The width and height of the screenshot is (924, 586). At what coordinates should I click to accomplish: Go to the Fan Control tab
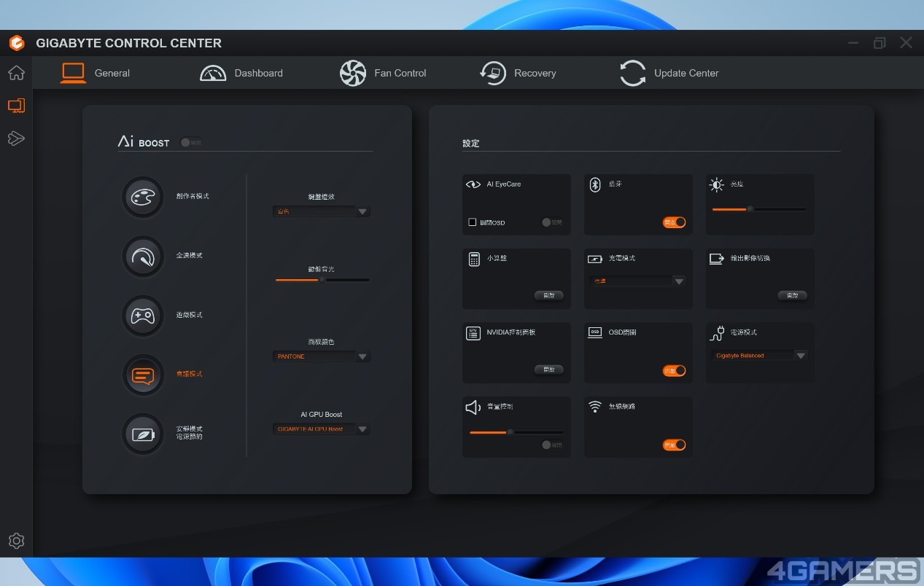click(x=383, y=73)
